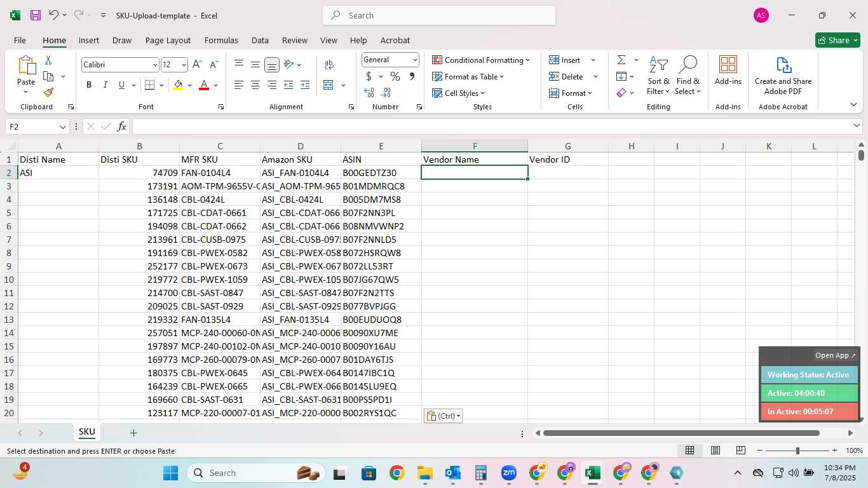The height and width of the screenshot is (488, 868).
Task: Click Open App in the tracker widget
Action: [x=835, y=355]
